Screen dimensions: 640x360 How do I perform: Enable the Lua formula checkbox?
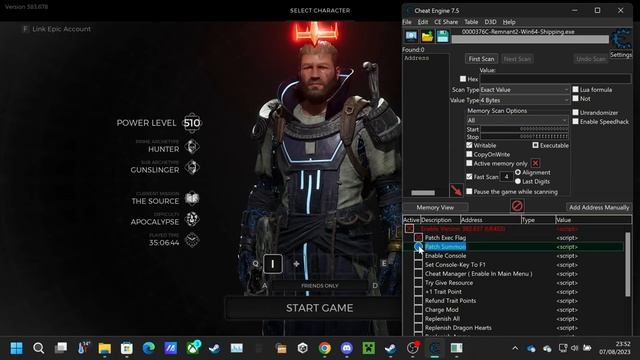(x=576, y=89)
